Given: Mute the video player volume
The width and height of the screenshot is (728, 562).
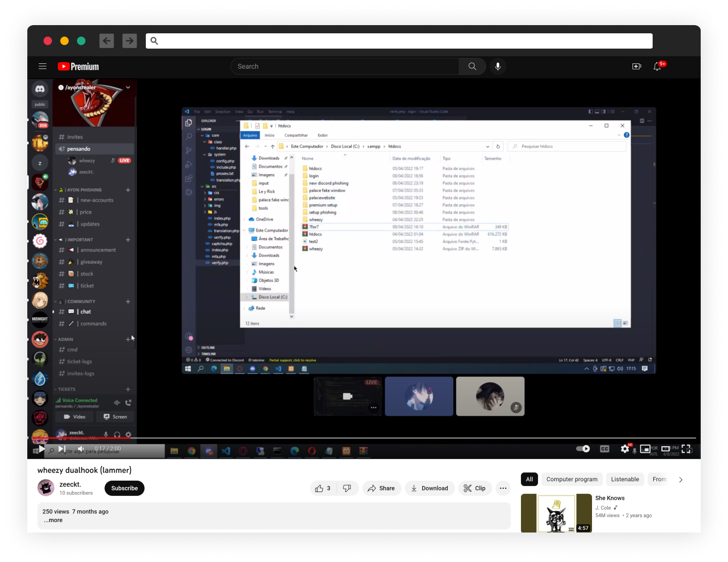Looking at the screenshot, I should (81, 449).
